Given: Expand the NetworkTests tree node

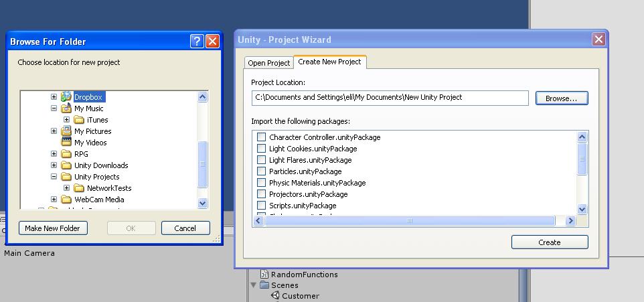Looking at the screenshot, I should click(66, 188).
